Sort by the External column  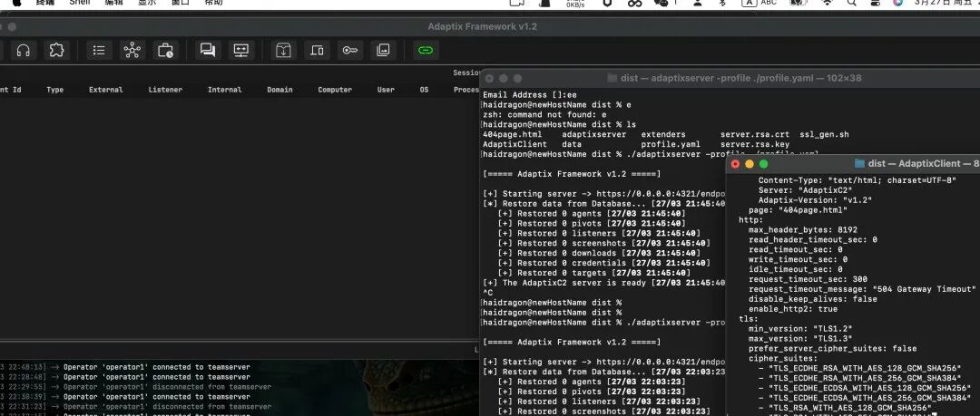click(105, 90)
